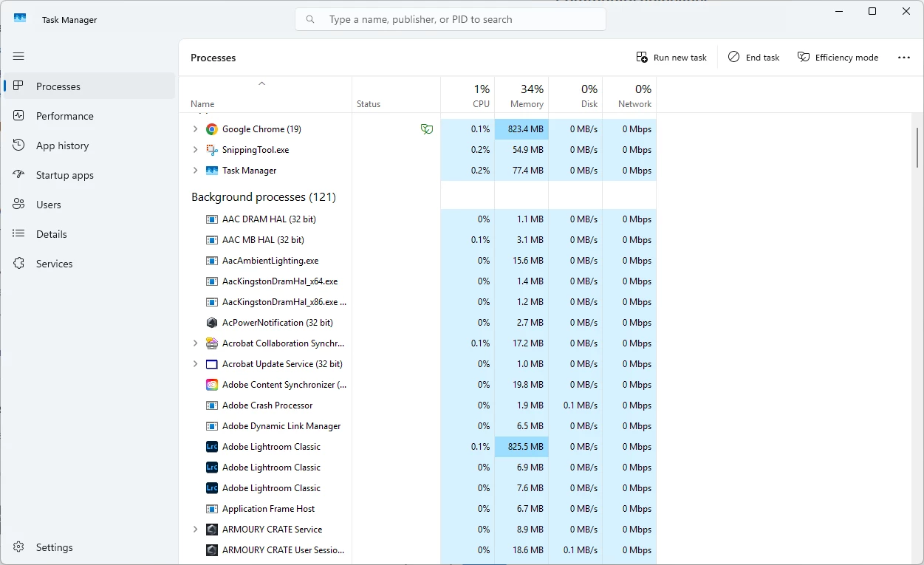Toggle Efficiency mode for selected process
This screenshot has height=565, width=924.
pyautogui.click(x=838, y=58)
